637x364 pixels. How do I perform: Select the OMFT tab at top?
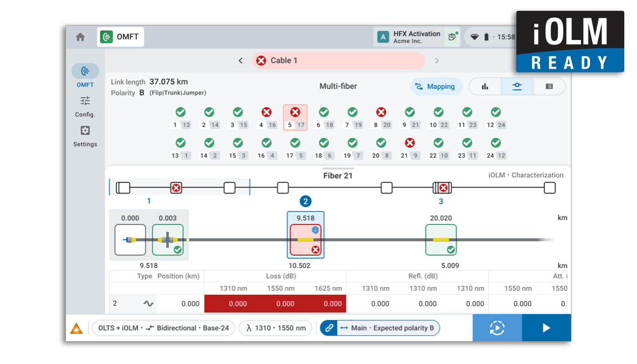coord(121,37)
